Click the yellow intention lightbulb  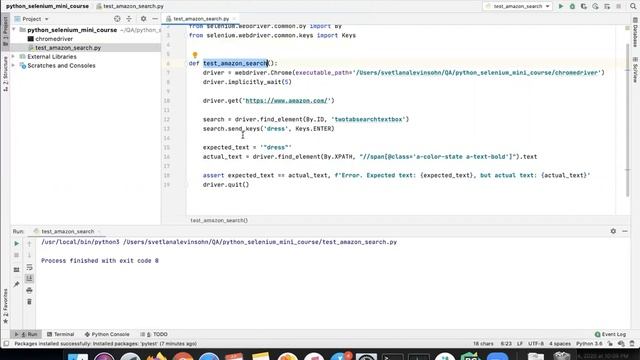click(195, 55)
